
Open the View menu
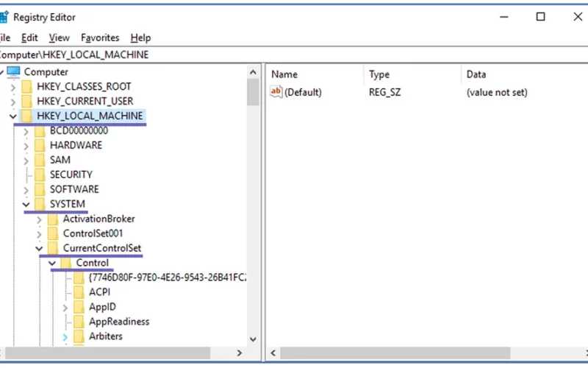(60, 38)
